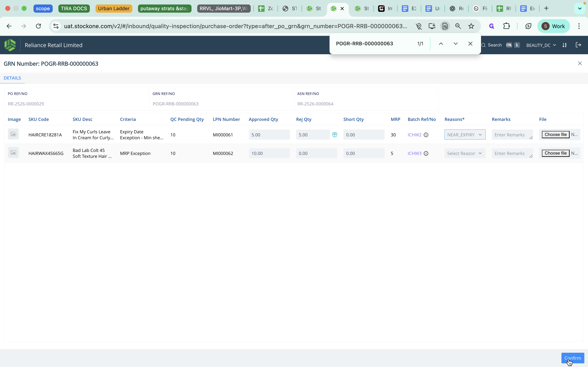The image size is (588, 367).
Task: Click the sort order icon in the header
Action: pos(565,45)
